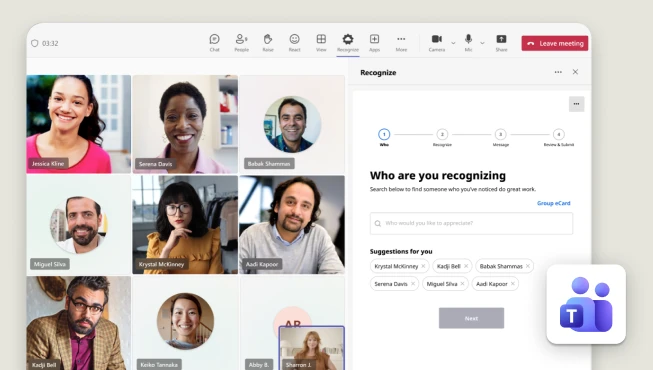The width and height of the screenshot is (653, 370).
Task: Remove Aadi Kapoor suggestion
Action: (x=513, y=284)
